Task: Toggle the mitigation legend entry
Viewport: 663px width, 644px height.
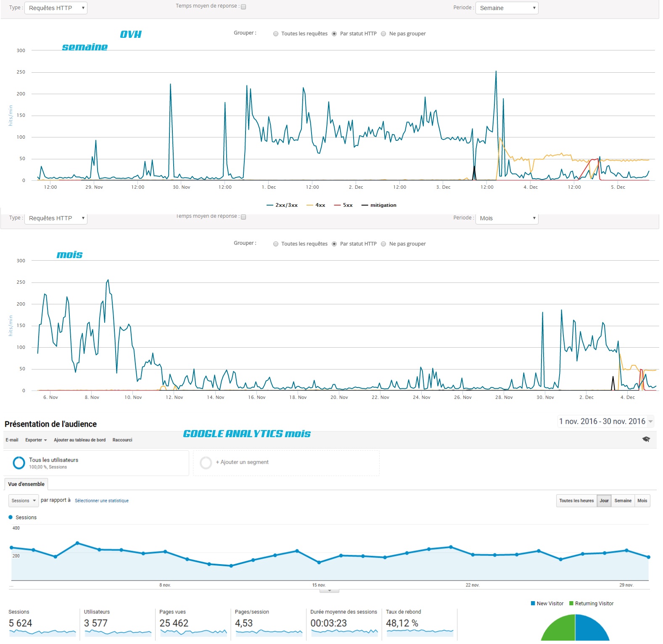Action: click(379, 205)
